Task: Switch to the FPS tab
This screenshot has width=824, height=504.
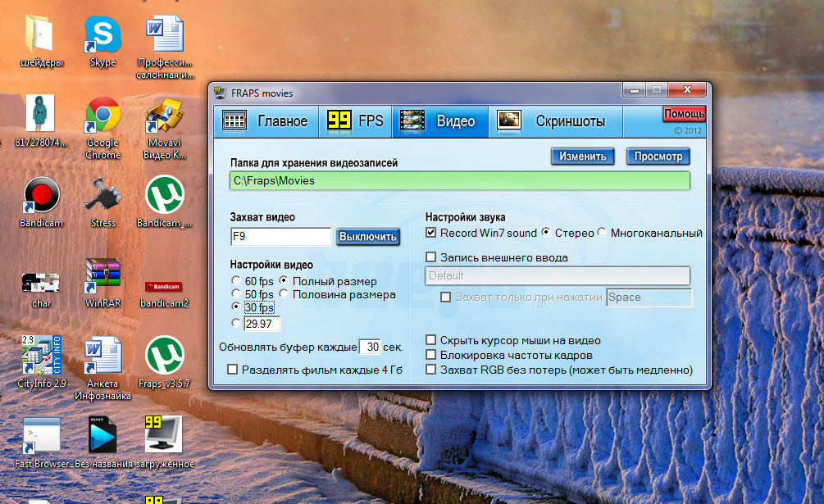Action: pyautogui.click(x=355, y=121)
